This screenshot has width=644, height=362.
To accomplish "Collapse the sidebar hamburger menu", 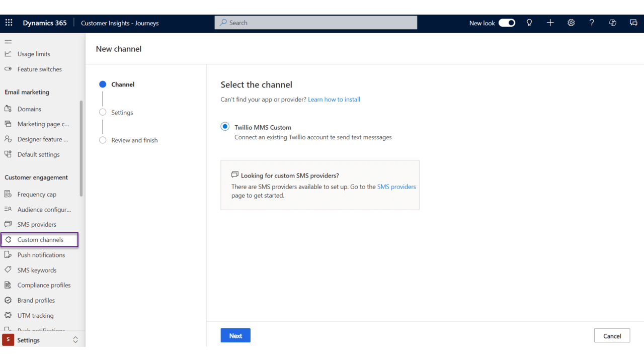I will click(x=8, y=42).
